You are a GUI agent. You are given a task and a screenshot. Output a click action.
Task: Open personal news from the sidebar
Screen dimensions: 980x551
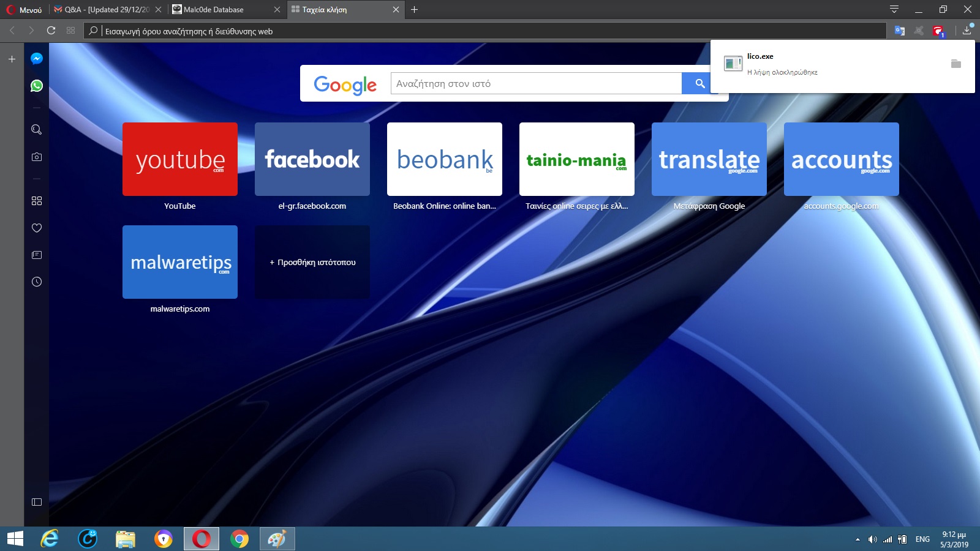[37, 255]
